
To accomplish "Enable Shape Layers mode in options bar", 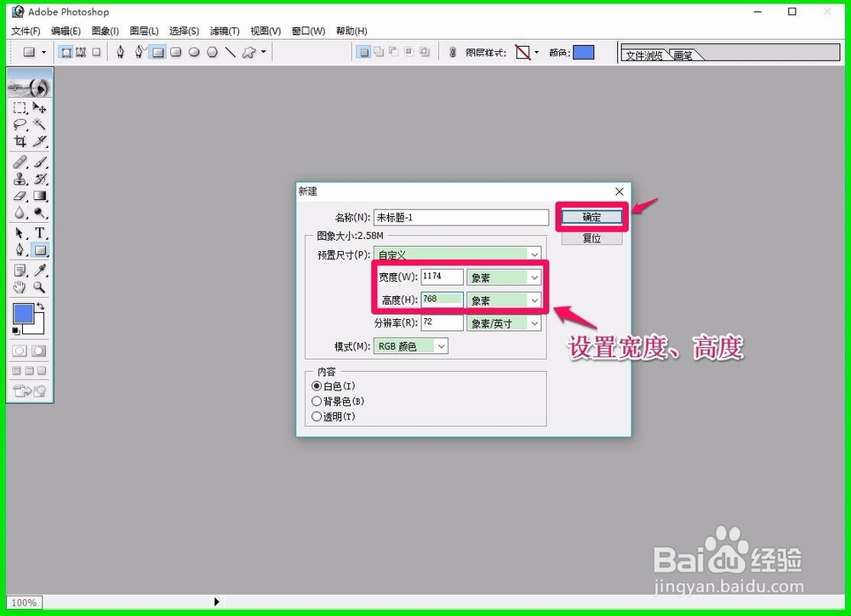I will [66, 53].
